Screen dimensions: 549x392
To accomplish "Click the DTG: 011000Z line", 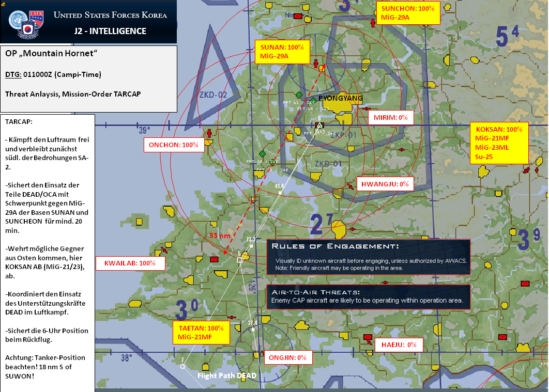I will click(x=53, y=74).
